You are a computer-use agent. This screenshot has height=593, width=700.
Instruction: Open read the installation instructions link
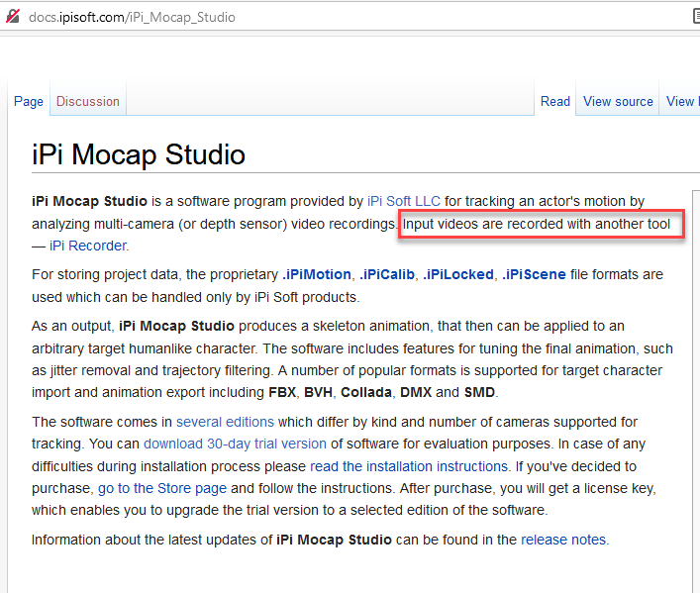click(x=409, y=466)
